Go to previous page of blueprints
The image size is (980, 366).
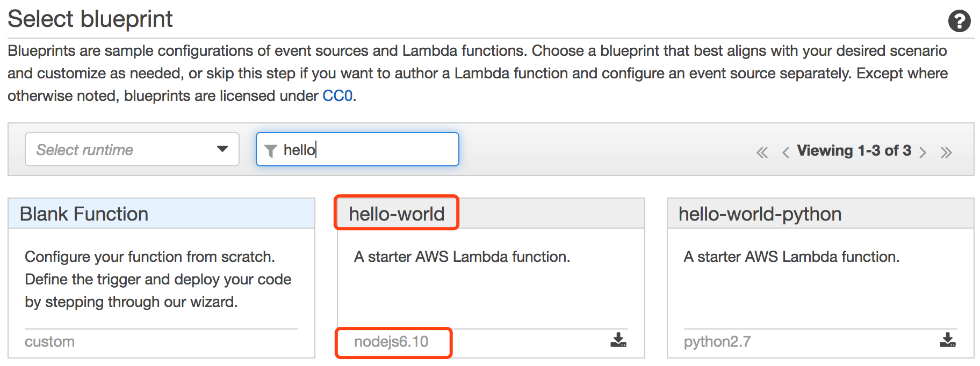786,152
